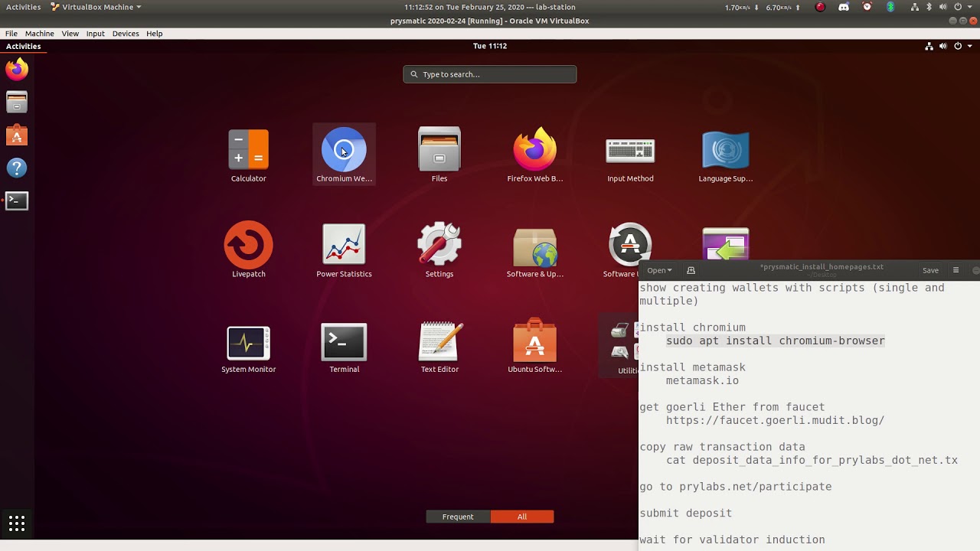Click the guest power icon in top bar
Viewport: 980px width, 551px height.
[x=957, y=46]
